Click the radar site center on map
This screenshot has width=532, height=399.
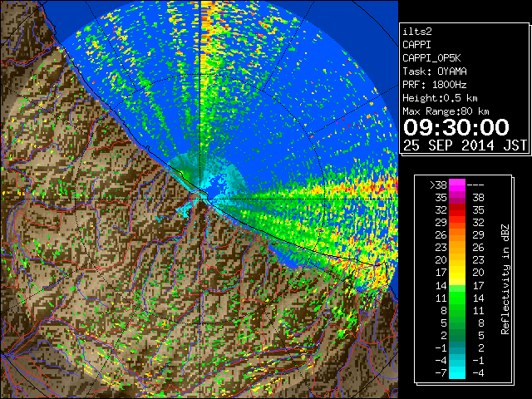point(201,199)
